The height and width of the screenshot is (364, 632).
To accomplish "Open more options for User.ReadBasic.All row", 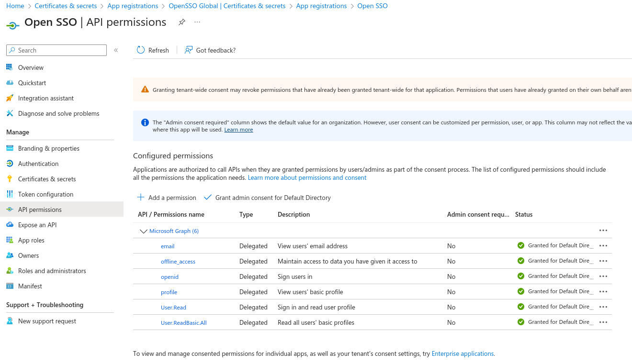I will click(603, 322).
